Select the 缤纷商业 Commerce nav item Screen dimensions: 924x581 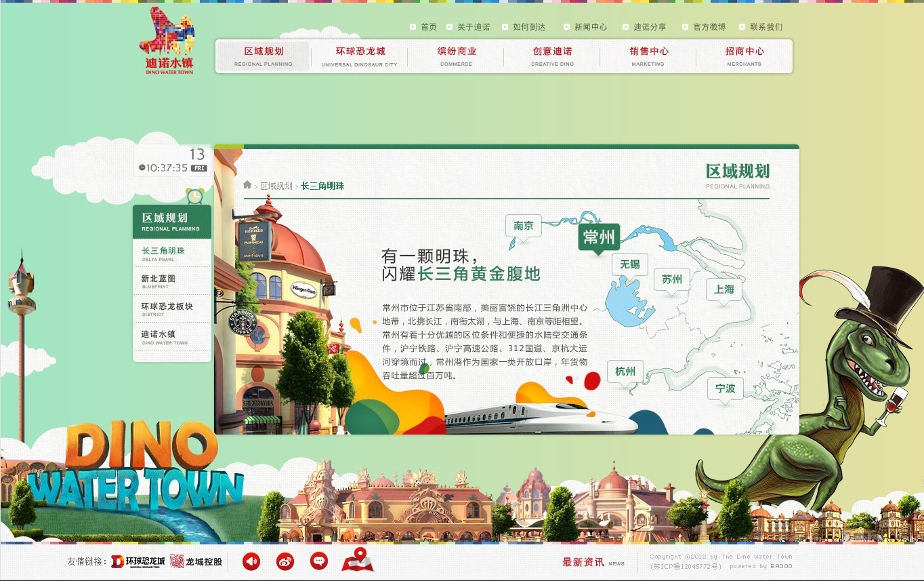(x=456, y=56)
